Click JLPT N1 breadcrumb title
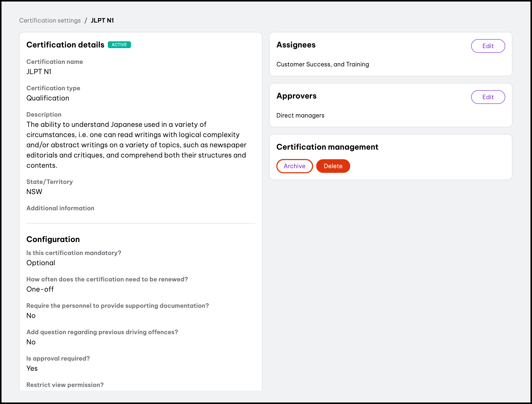Image resolution: width=532 pixels, height=404 pixels. pyautogui.click(x=102, y=20)
